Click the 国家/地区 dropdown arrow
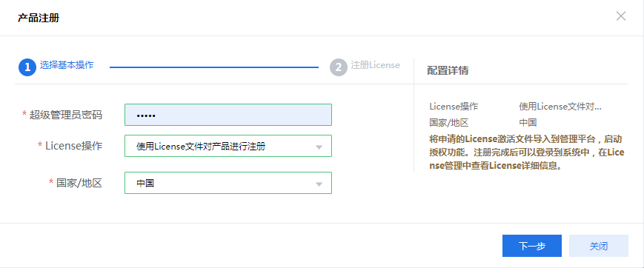The height and width of the screenshot is (268, 644). [319, 184]
